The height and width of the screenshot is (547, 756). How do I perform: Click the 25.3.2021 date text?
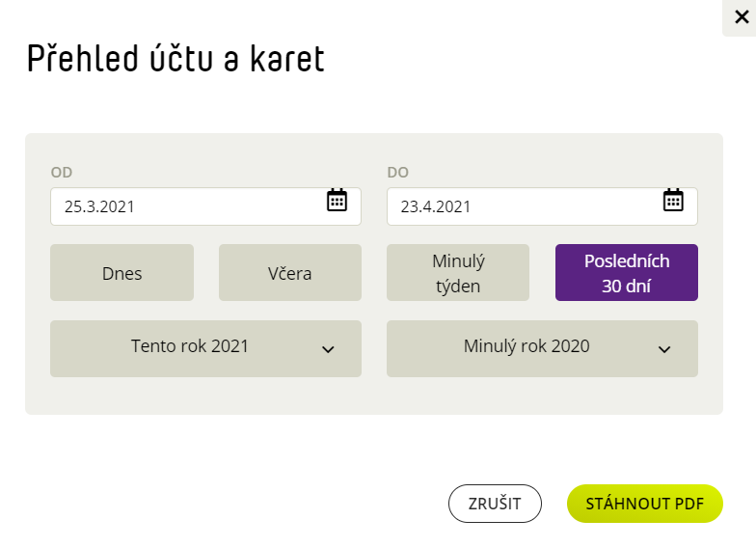click(x=99, y=206)
